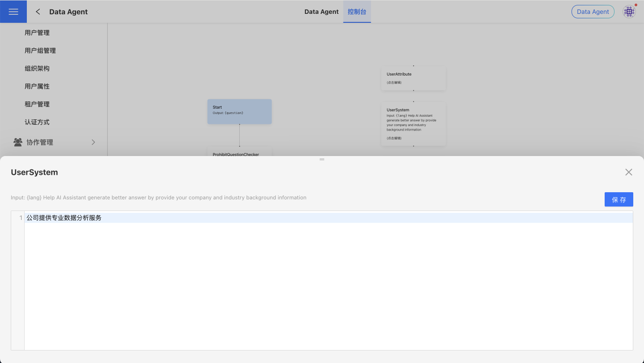Open the user avatar icon
This screenshot has height=363, width=644.
tap(629, 12)
